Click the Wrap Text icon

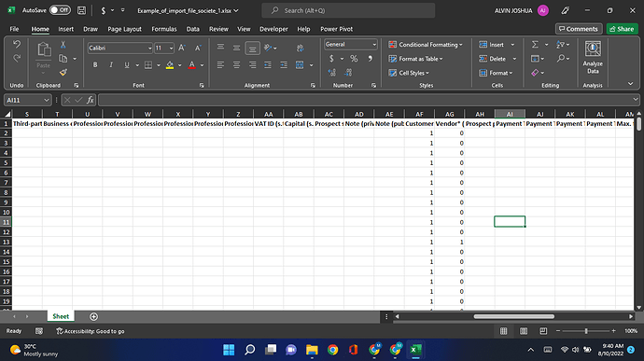click(300, 49)
